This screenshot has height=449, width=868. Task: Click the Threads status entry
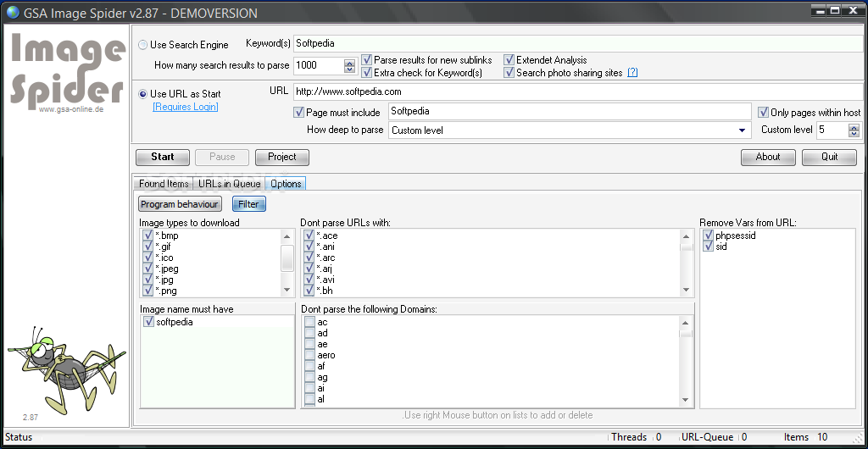coord(636,437)
